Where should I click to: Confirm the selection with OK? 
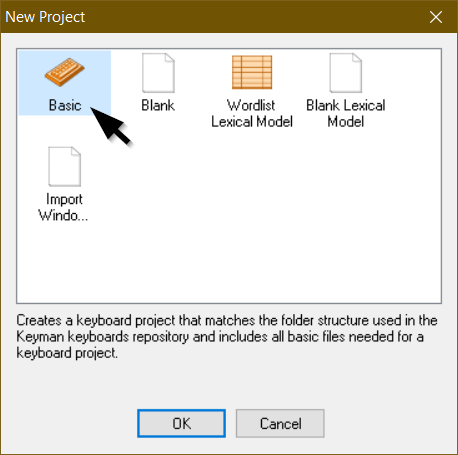click(181, 423)
